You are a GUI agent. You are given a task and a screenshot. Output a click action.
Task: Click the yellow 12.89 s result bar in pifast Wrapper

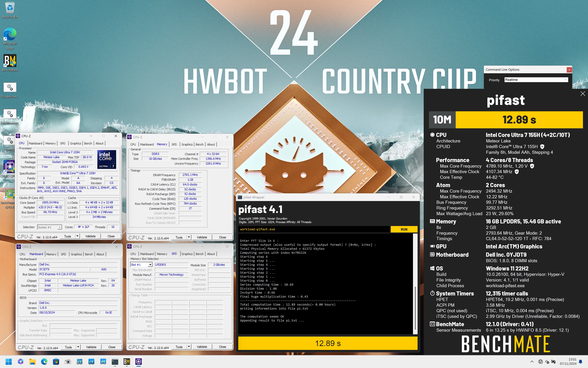pos(328,343)
